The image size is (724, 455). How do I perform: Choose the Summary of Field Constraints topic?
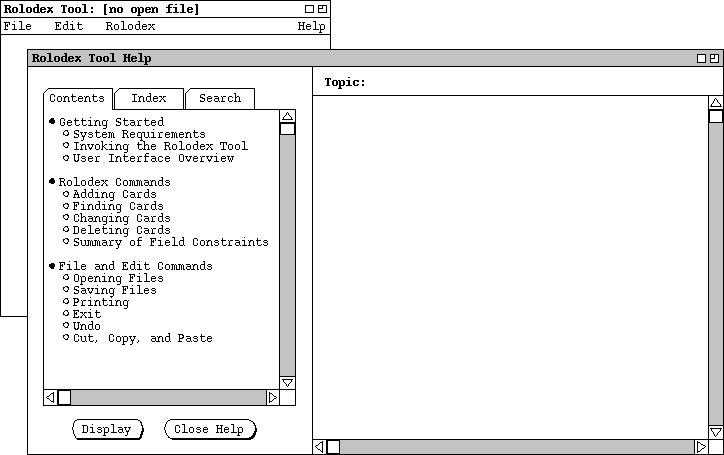[x=170, y=242]
